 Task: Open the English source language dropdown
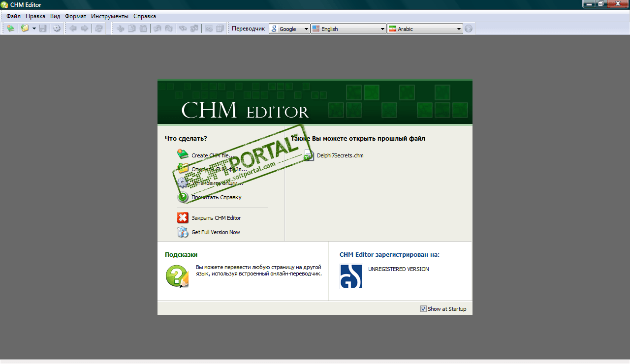348,29
